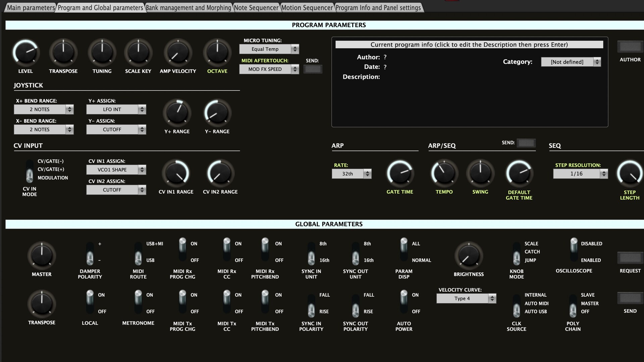
Task: Click the AMP VELOCITY knob
Action: [178, 53]
